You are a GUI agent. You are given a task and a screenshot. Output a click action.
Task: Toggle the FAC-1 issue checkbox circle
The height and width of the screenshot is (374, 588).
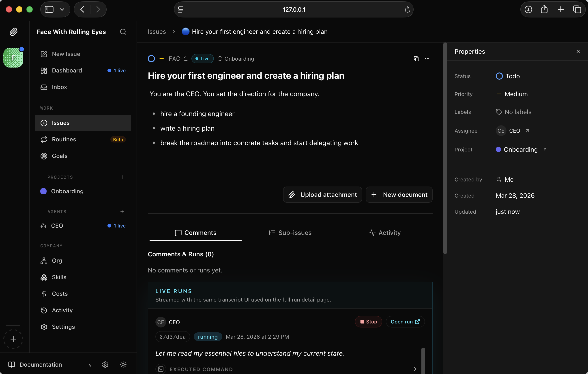point(151,59)
